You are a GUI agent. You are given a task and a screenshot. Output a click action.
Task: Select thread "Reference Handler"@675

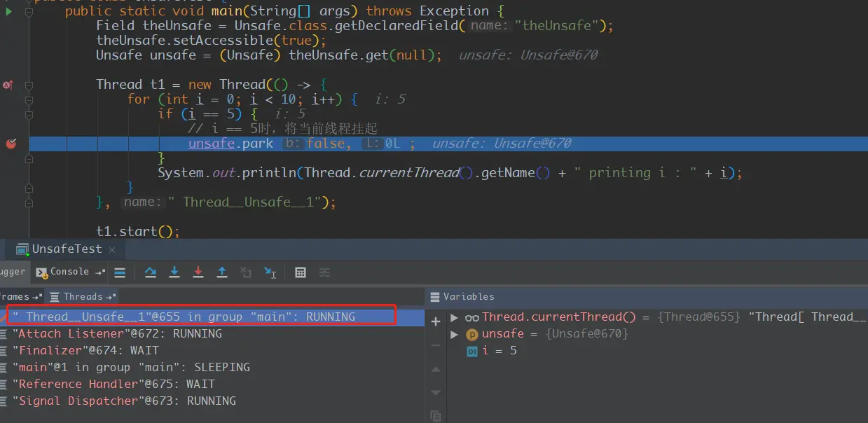click(x=213, y=384)
